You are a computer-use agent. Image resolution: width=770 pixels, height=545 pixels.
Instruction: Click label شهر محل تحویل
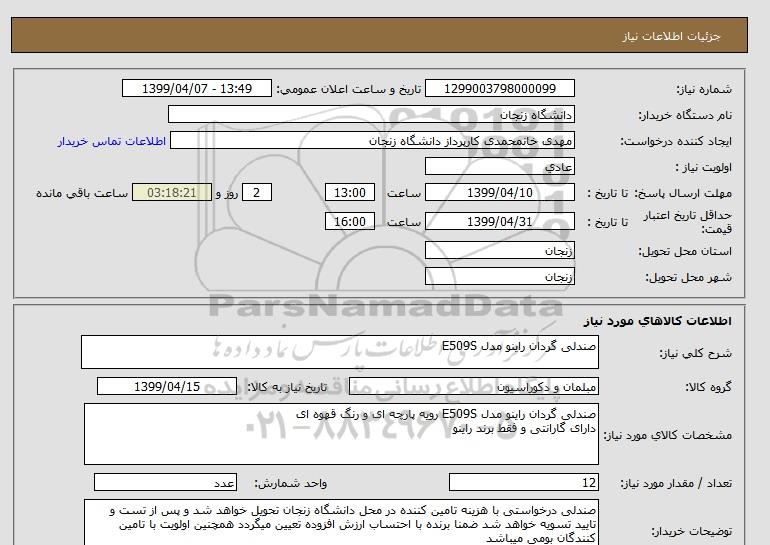(x=688, y=277)
